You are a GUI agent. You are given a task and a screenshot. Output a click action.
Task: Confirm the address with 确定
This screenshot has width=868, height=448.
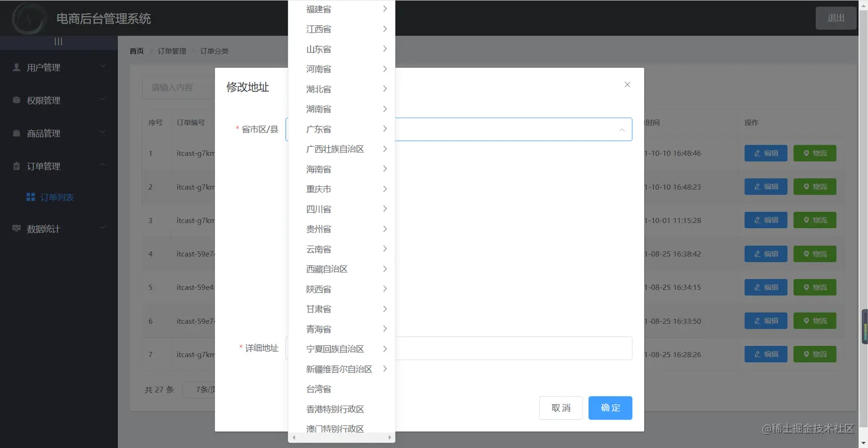click(x=610, y=408)
